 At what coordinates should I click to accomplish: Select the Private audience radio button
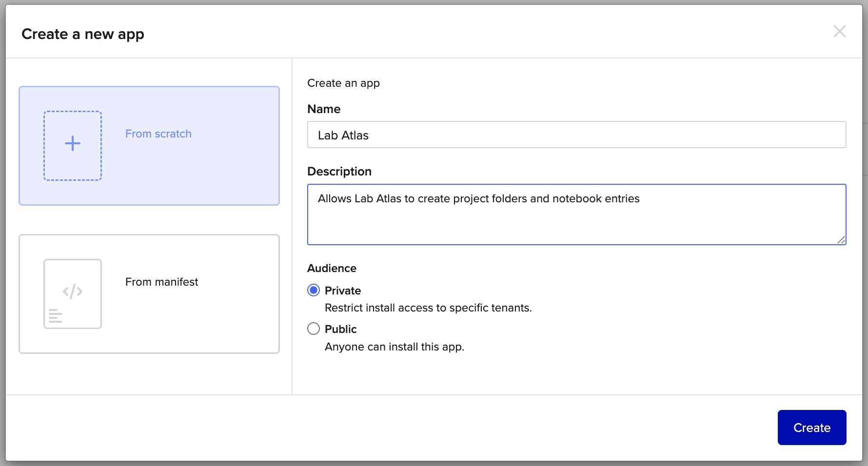point(314,291)
